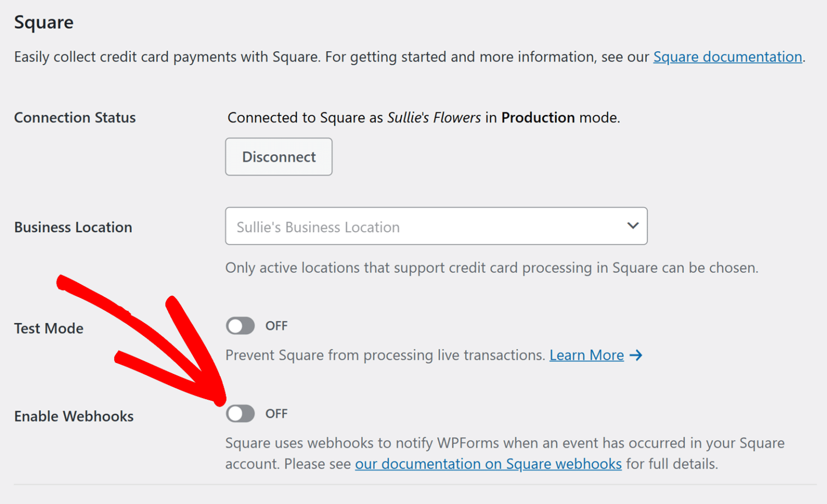Click the arrow icon beside Learn More

tap(636, 355)
